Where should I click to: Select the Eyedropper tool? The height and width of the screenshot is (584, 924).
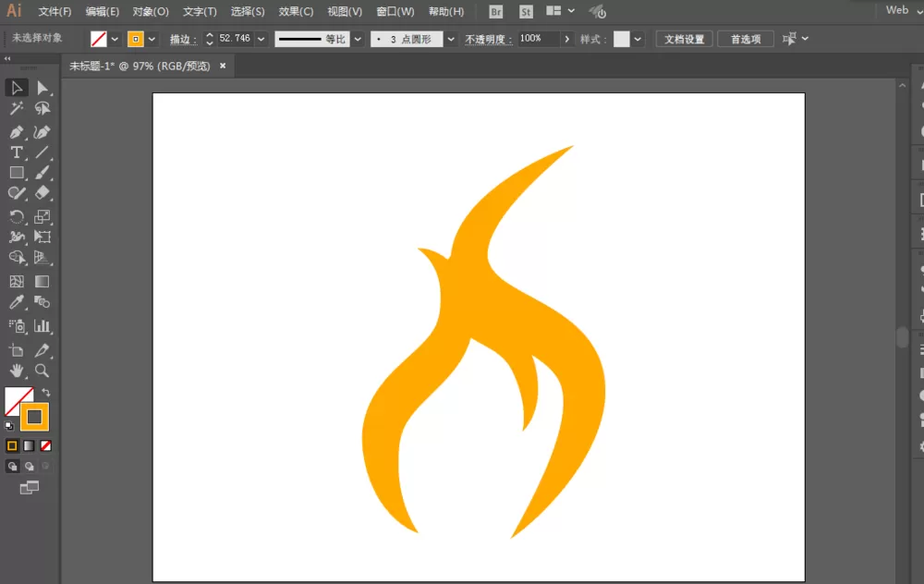click(x=17, y=302)
